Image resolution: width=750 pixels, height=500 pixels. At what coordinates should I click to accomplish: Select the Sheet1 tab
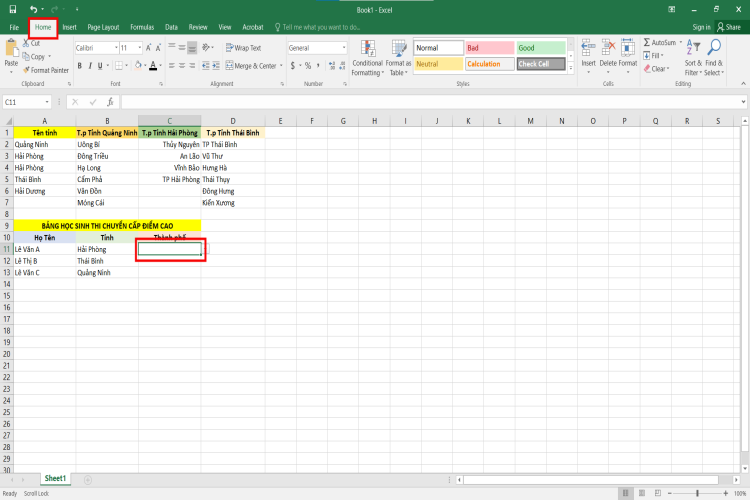click(x=55, y=478)
